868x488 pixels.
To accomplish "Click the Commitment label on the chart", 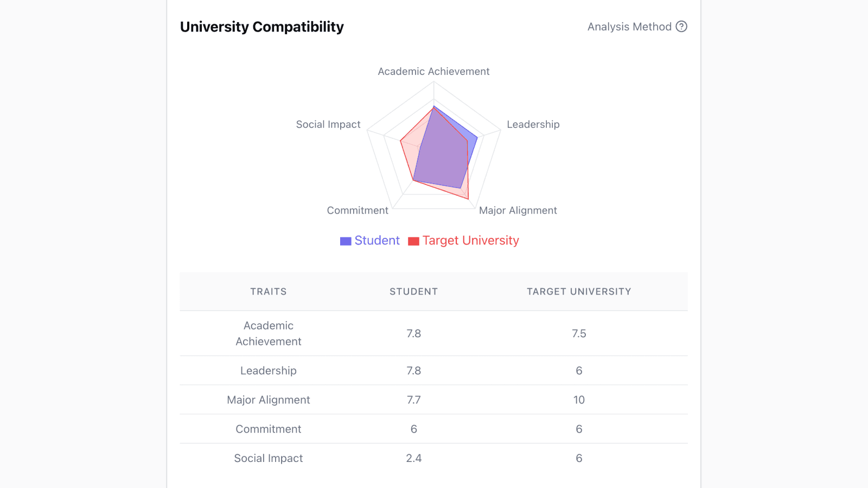I will (x=358, y=210).
